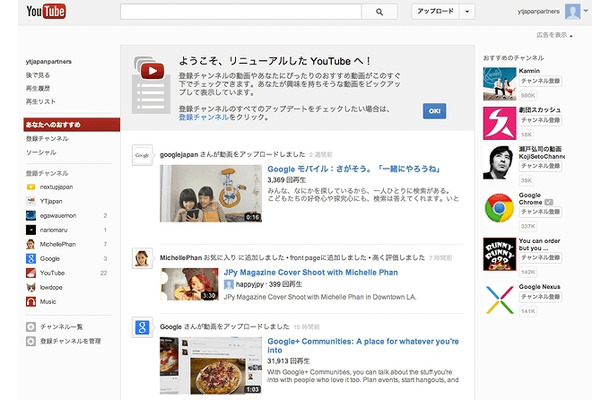Click the Google Nexus channel logo
This screenshot has height=400, width=610.
(500, 300)
